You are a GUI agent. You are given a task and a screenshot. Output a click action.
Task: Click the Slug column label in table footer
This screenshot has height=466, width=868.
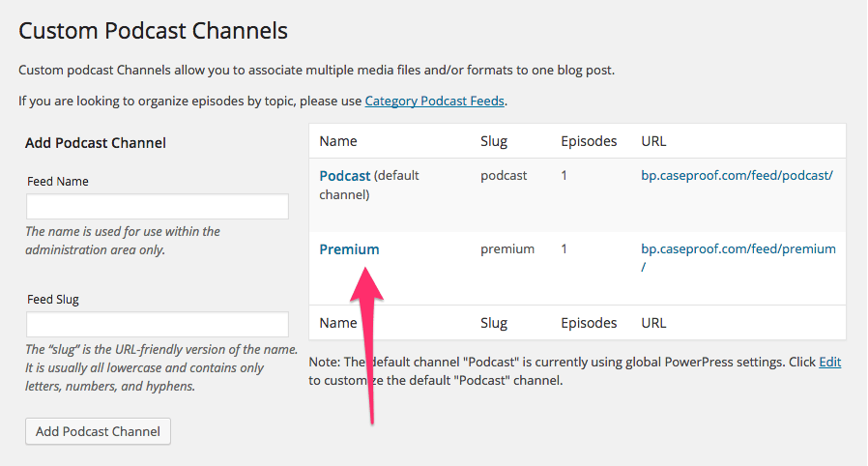tap(494, 323)
